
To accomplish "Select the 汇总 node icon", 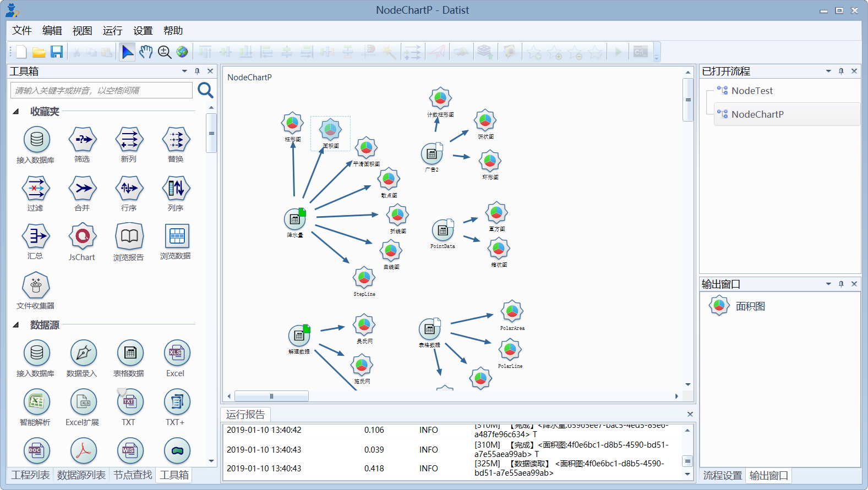I will (x=36, y=236).
